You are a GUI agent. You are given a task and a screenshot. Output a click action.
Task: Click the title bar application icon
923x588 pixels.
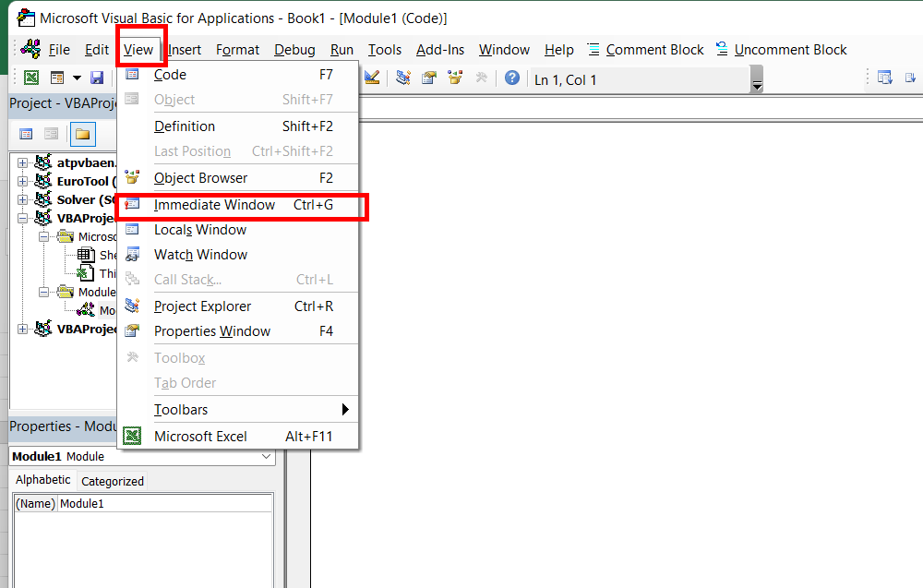tap(26, 18)
